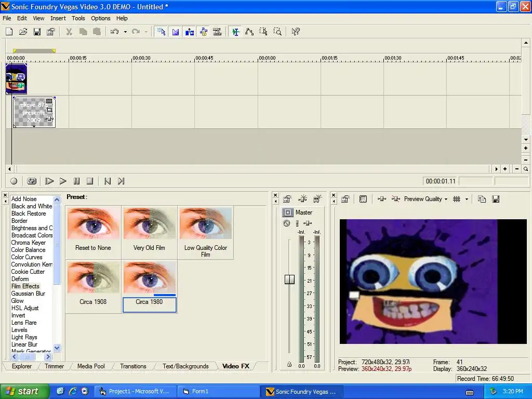The height and width of the screenshot is (399, 532).
Task: Open the Insert menu
Action: point(58,18)
